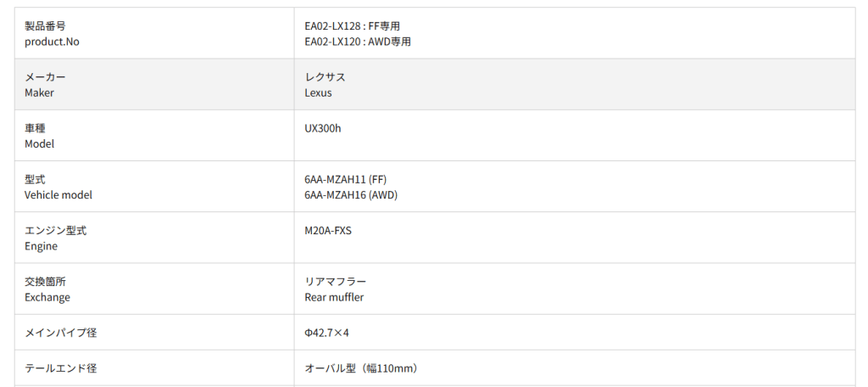Image resolution: width=868 pixels, height=387 pixels.
Task: Click the Φ42.7×4 pipe diameter value
Action: tap(327, 333)
